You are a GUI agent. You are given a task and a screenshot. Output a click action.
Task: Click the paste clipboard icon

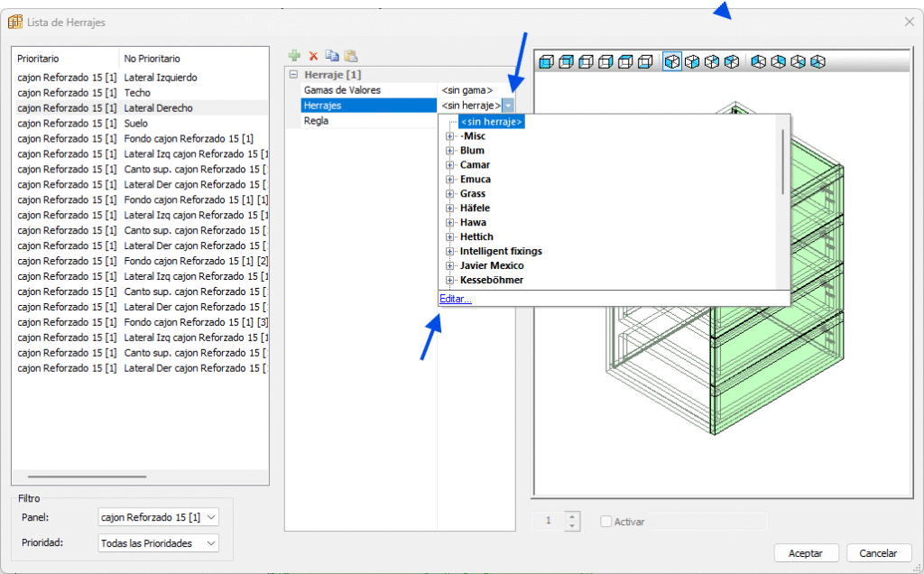point(350,56)
